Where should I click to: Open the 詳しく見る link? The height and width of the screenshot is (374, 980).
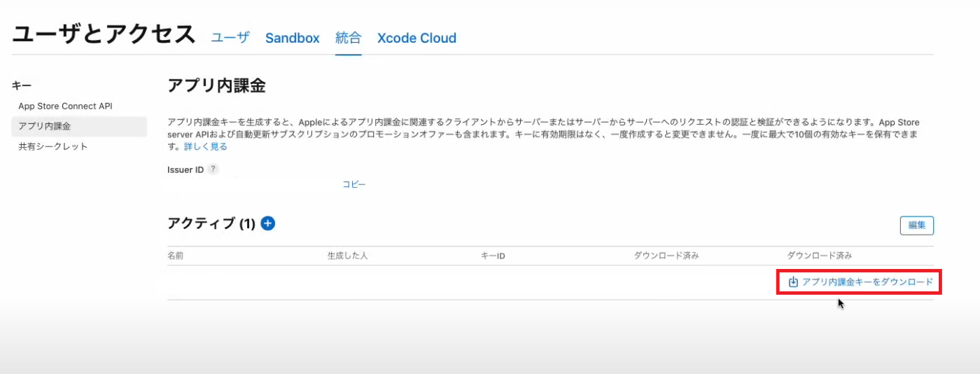[205, 146]
